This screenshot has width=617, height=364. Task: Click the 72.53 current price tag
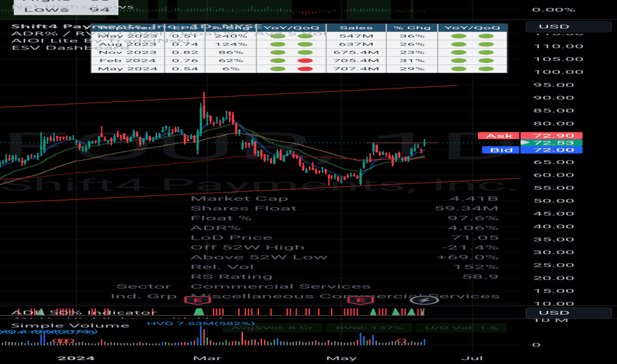551,143
